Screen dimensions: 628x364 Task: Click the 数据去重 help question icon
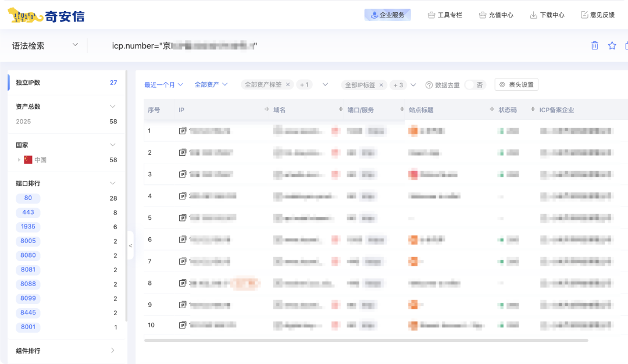tap(429, 85)
